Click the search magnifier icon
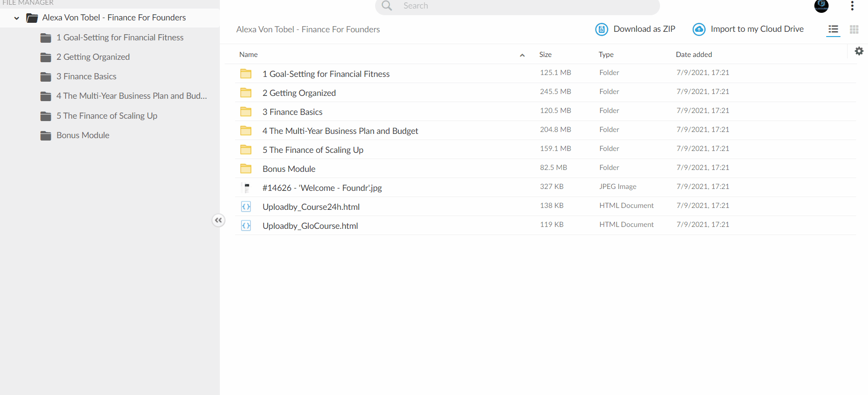The width and height of the screenshot is (868, 395). click(x=387, y=6)
